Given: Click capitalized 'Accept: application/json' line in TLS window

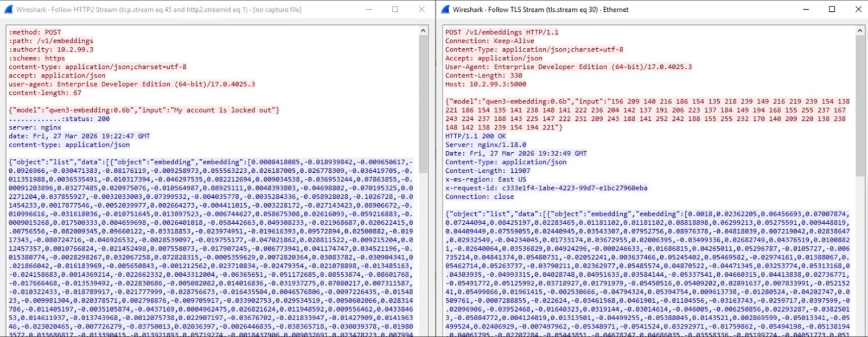Looking at the screenshot, I should 494,58.
